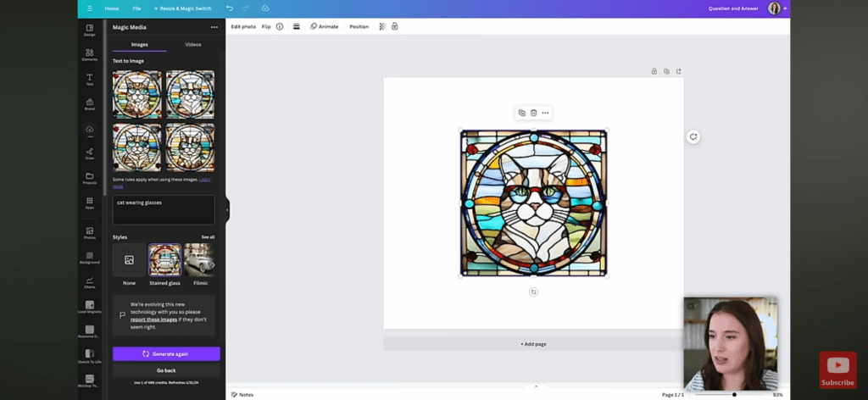Open the Design sidebar panel
The height and width of the screenshot is (400, 868).
(x=90, y=30)
